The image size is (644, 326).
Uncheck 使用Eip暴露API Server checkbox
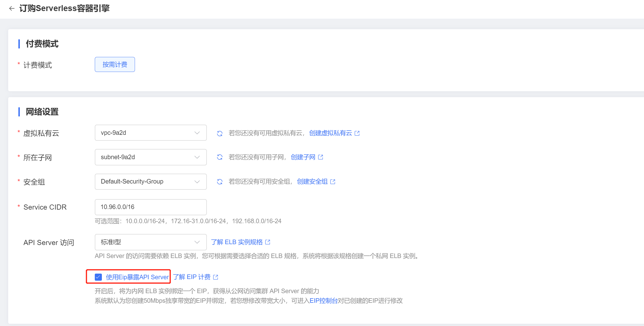point(98,277)
